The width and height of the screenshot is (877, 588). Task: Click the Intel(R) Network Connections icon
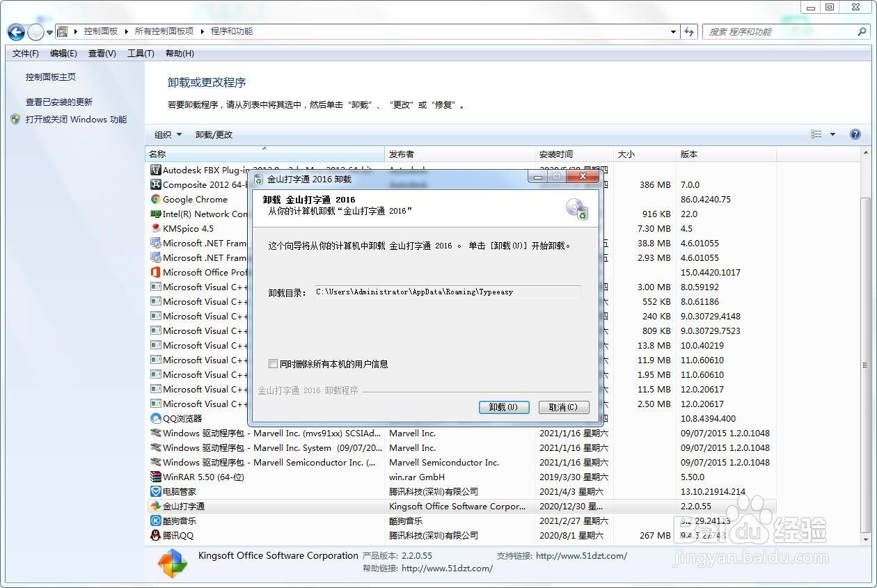[156, 214]
